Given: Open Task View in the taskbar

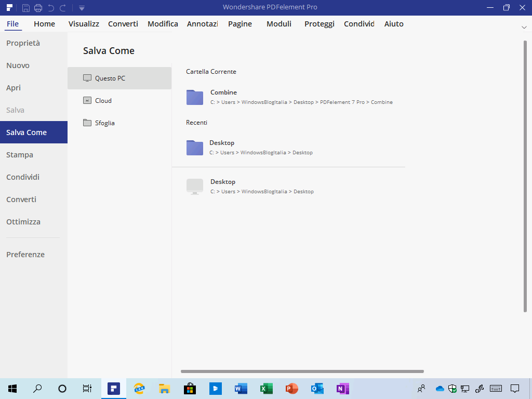Looking at the screenshot, I should coord(87,389).
